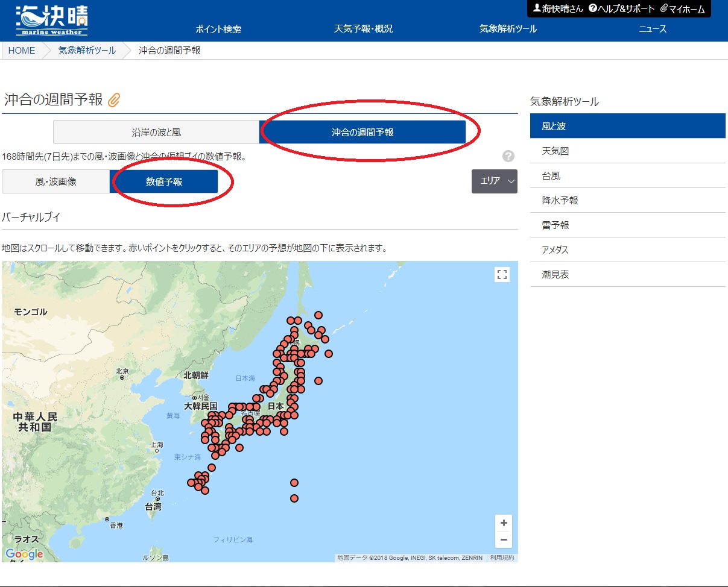This screenshot has width=728, height=587.
Task: Expand the エリア dropdown
Action: coord(495,181)
